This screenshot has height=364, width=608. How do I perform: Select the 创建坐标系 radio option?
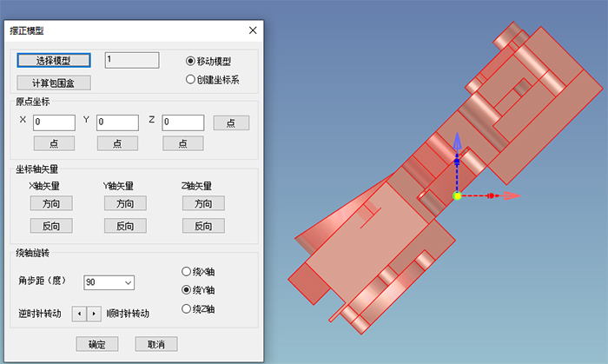pyautogui.click(x=191, y=80)
